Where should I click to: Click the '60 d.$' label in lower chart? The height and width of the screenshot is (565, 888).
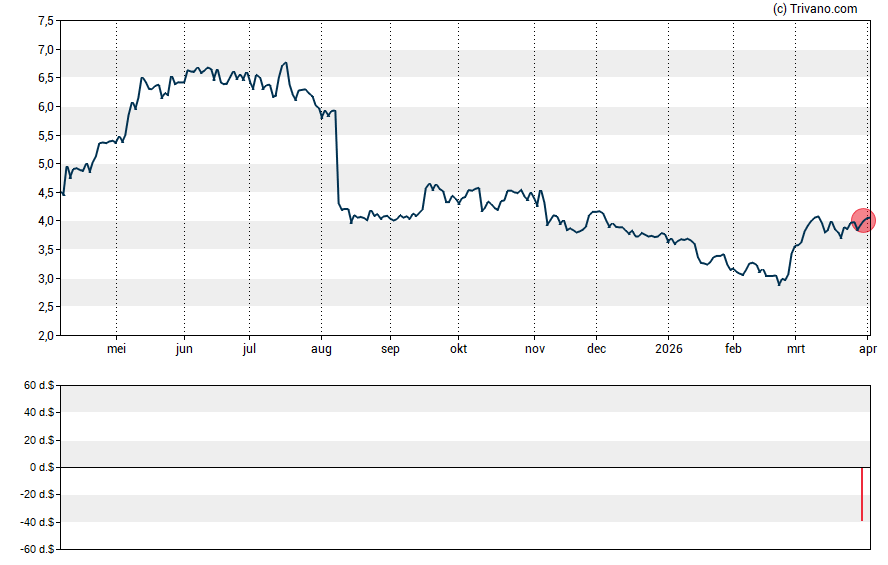pos(39,385)
